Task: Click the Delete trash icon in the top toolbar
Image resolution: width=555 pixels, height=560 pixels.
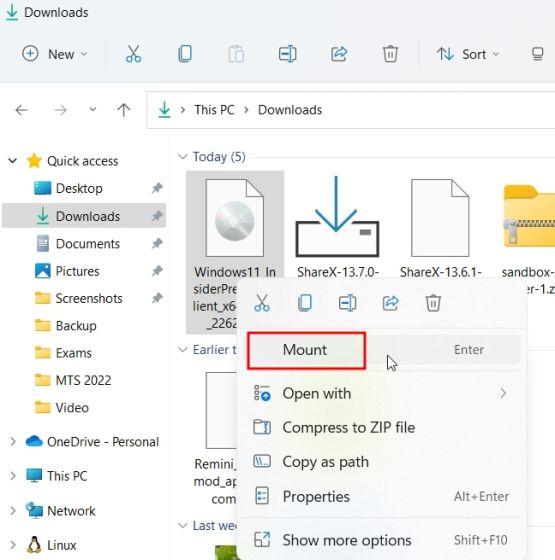Action: (x=390, y=54)
